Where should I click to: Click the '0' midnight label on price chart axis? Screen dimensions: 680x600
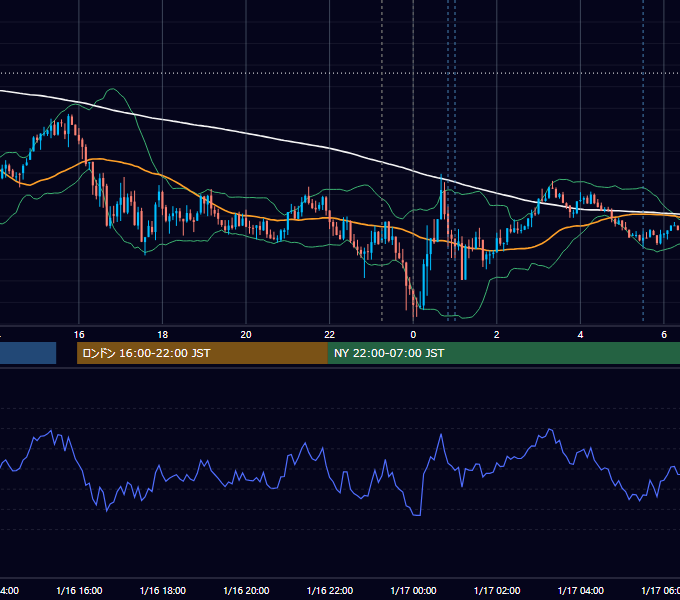pos(413,335)
